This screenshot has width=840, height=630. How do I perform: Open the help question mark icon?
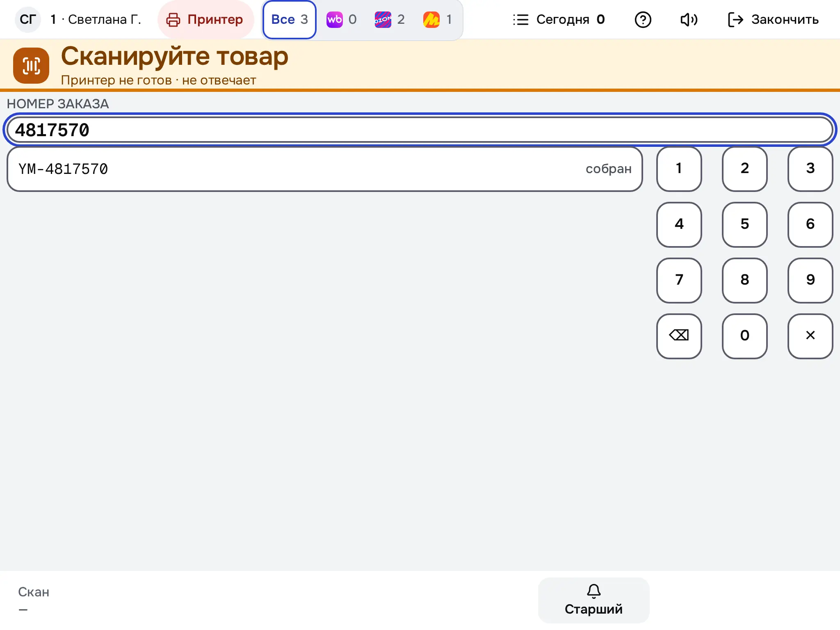[x=643, y=20]
